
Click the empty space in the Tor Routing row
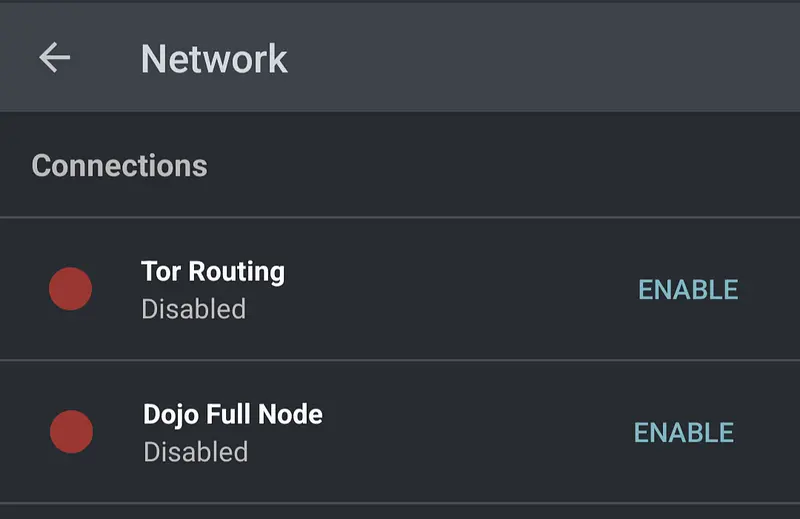(450, 290)
